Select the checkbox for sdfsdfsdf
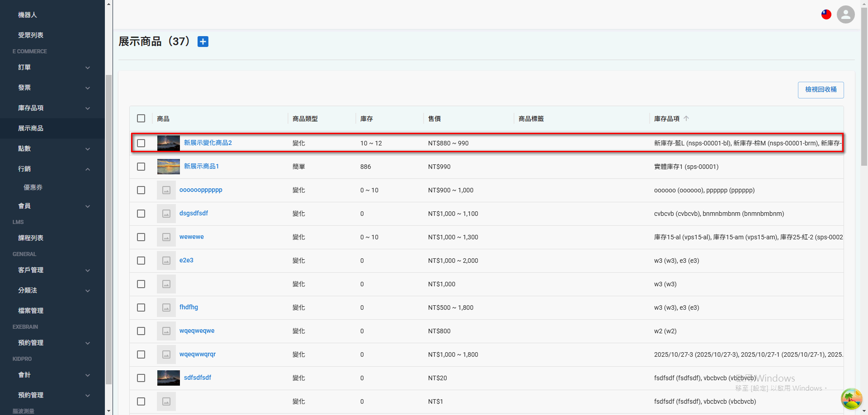 pos(141,378)
